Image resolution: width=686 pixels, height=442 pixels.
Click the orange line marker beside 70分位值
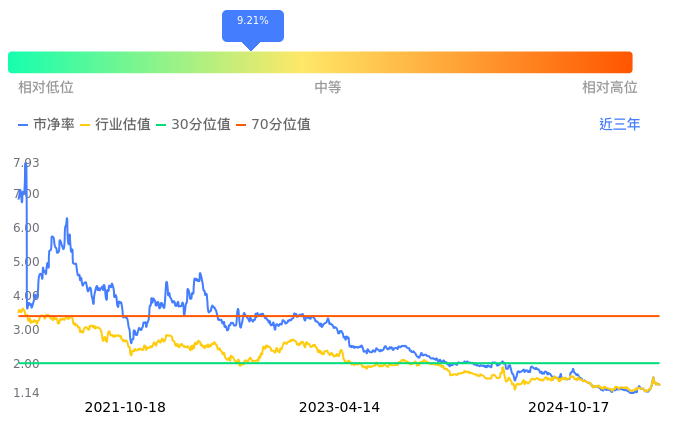pyautogui.click(x=241, y=125)
